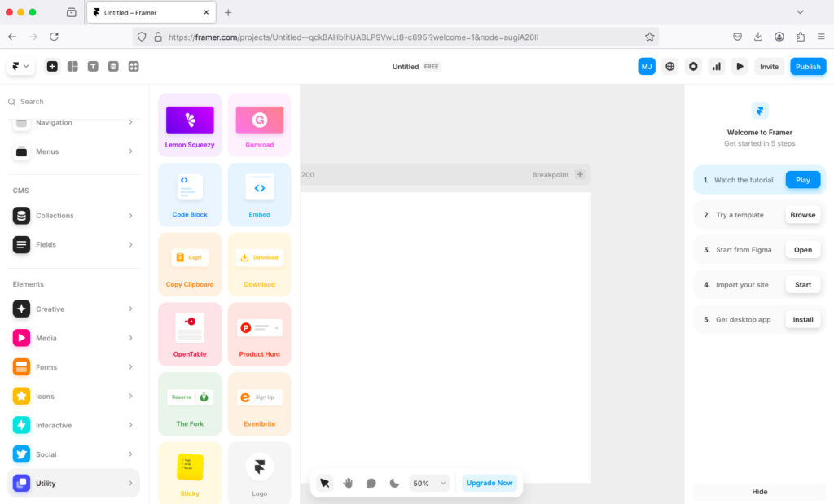Click the grid Actions icon in toolbar
Image resolution: width=834 pixels, height=504 pixels.
[134, 67]
